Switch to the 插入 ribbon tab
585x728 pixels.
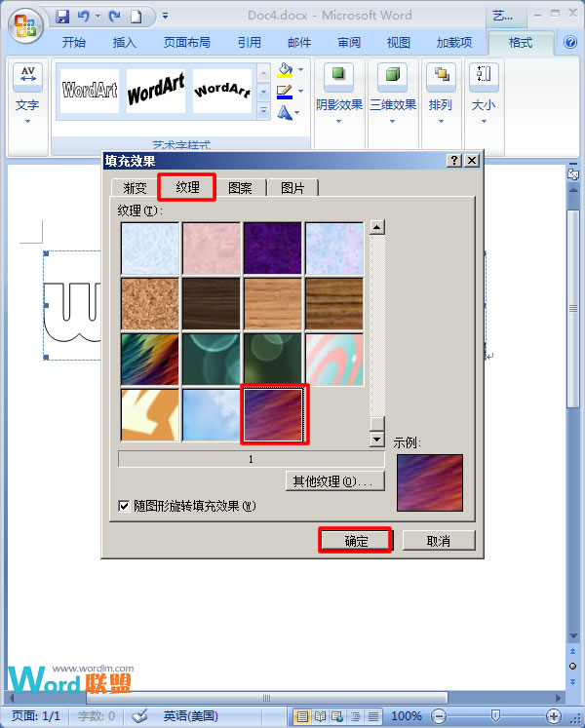pyautogui.click(x=124, y=43)
